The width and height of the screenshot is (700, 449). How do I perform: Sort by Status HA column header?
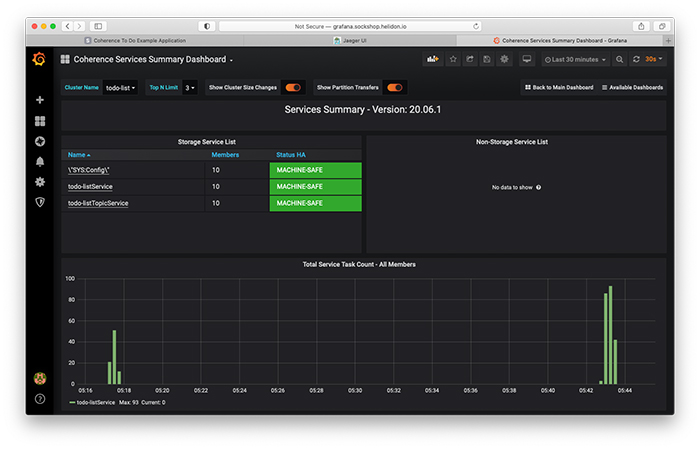291,155
